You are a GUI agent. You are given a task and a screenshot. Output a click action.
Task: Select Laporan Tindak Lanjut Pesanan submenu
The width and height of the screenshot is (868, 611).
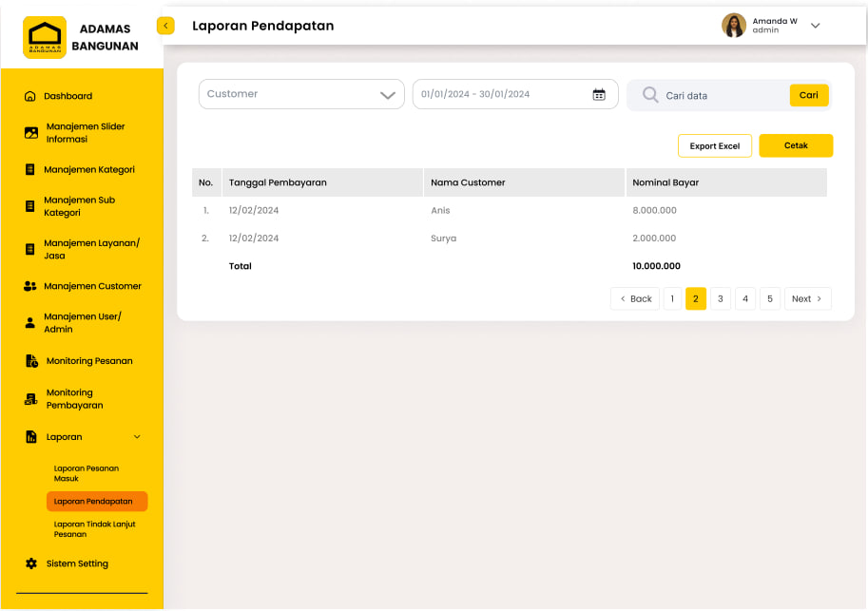[x=94, y=529]
